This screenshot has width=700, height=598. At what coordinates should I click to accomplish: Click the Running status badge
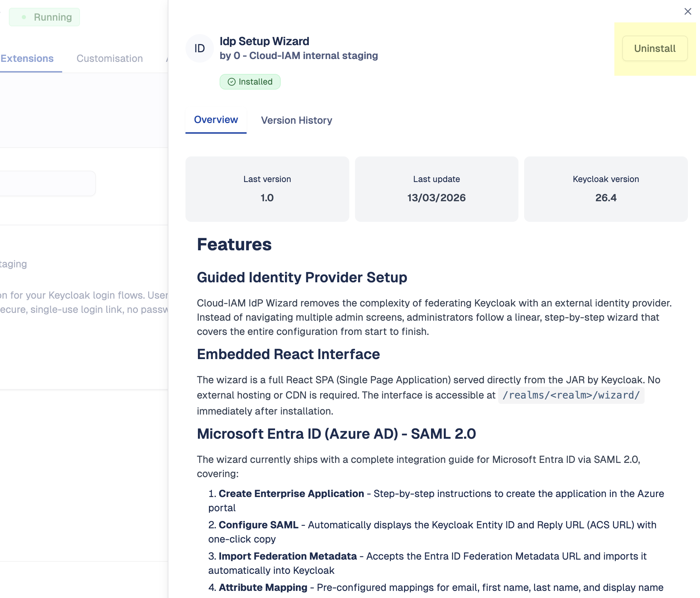(44, 17)
